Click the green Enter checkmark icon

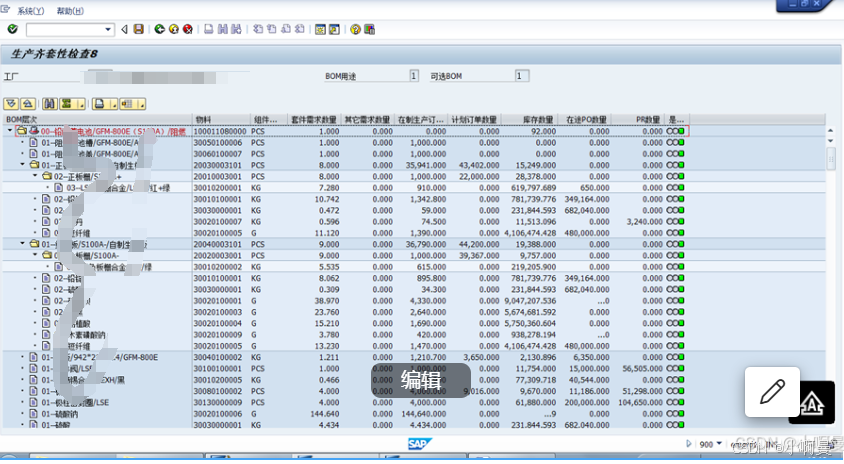pos(12,29)
